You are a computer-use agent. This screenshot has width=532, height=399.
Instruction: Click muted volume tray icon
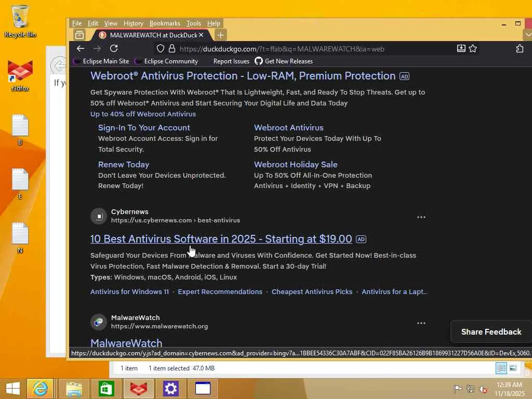coord(483,389)
